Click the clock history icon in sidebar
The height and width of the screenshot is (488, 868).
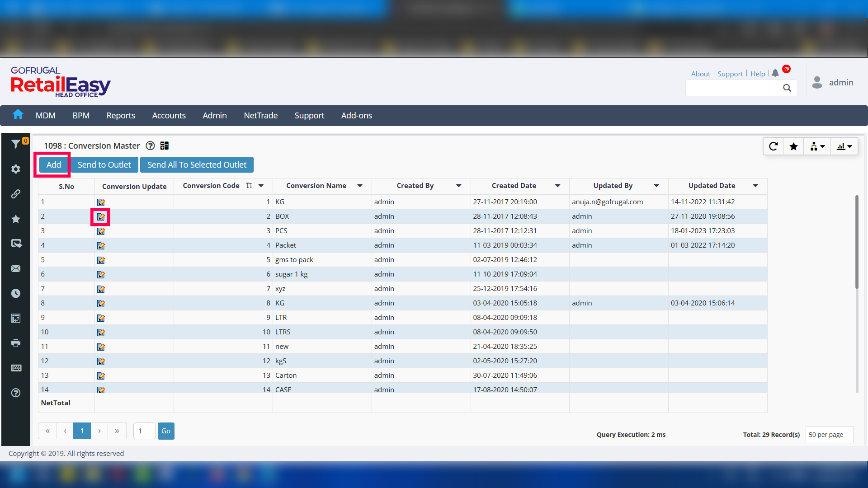tap(16, 293)
